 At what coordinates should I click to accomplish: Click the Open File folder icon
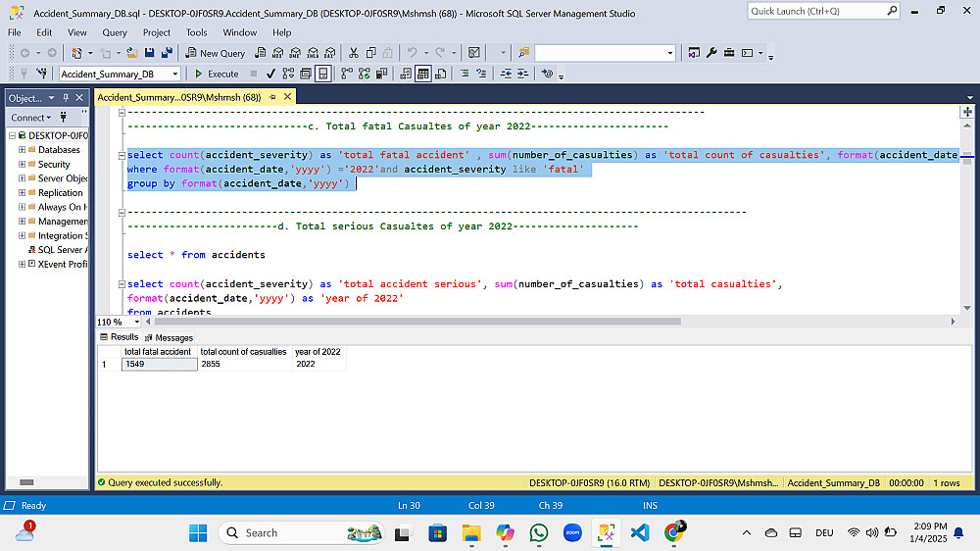133,53
